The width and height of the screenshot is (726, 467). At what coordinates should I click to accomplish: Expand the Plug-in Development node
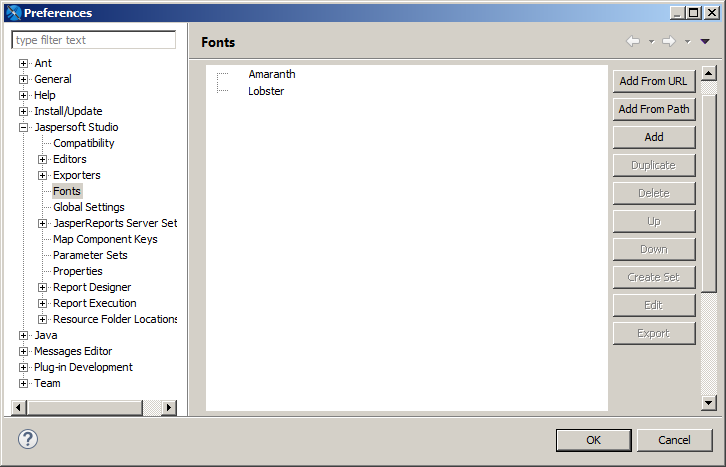23,367
